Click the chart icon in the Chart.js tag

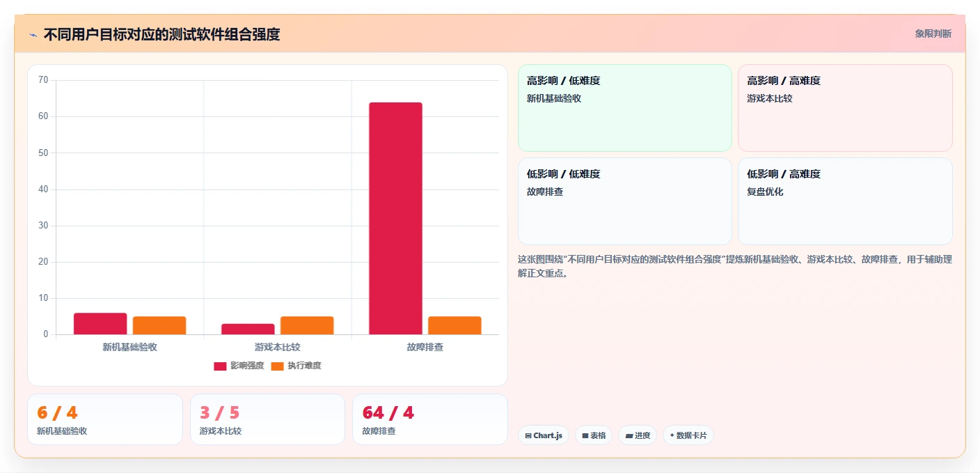528,436
